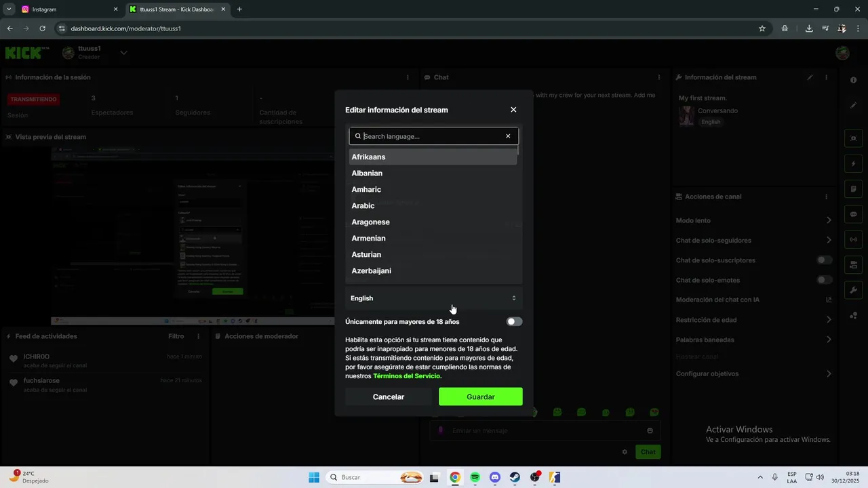The width and height of the screenshot is (868, 488).
Task: Clear the Search language field with X
Action: point(508,136)
